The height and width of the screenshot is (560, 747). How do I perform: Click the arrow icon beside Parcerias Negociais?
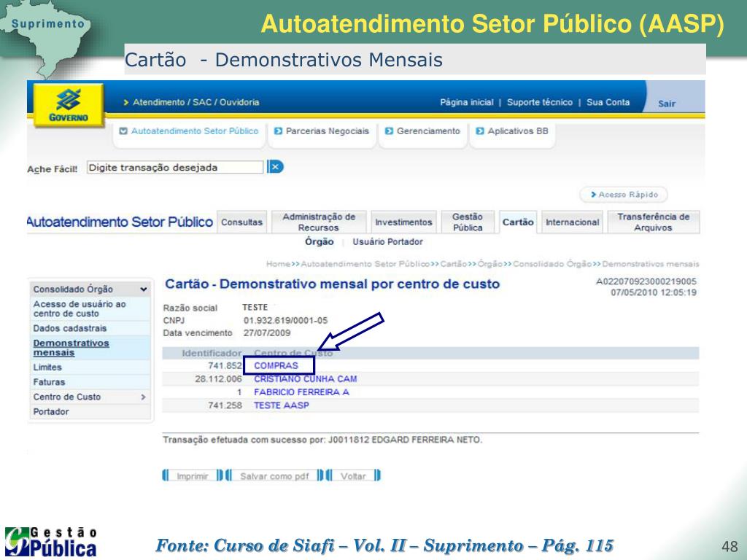[x=278, y=131]
